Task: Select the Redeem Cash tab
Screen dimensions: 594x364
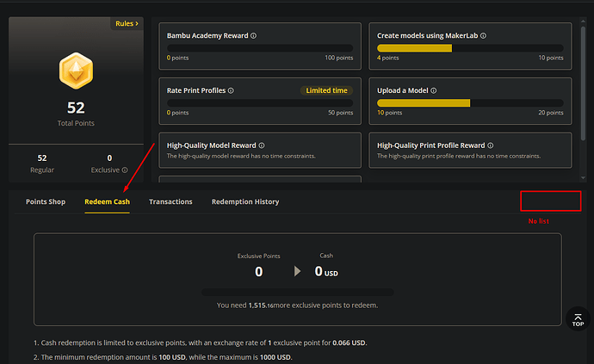Action: click(108, 202)
